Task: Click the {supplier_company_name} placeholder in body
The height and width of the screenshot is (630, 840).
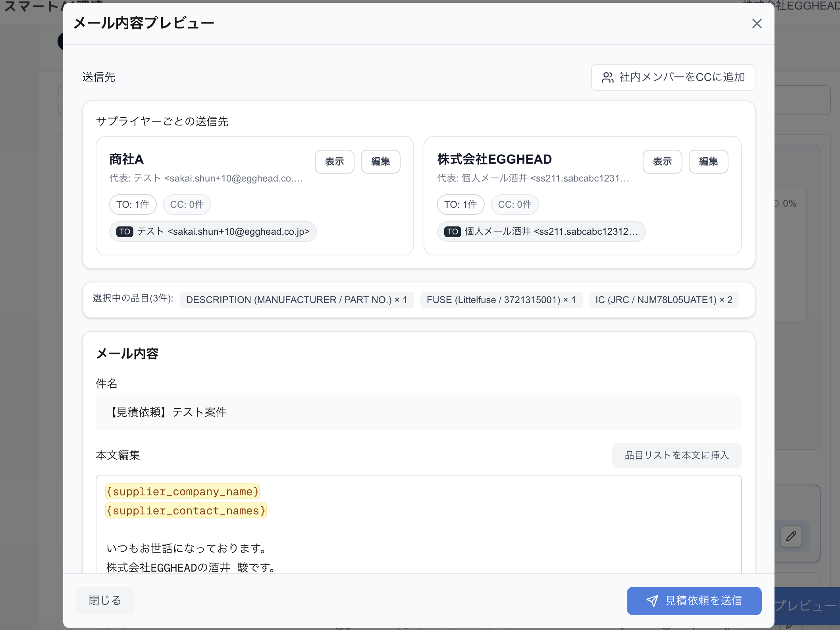Action: (x=183, y=492)
